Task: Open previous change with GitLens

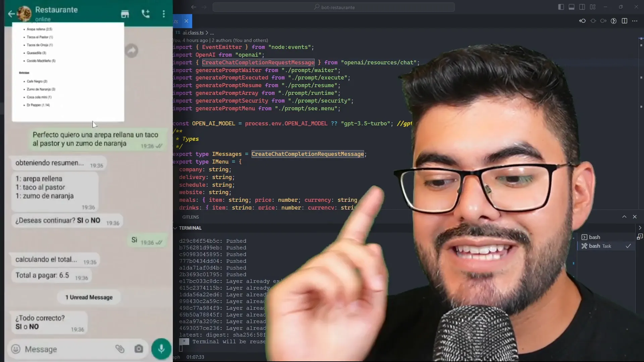Action: click(582, 21)
